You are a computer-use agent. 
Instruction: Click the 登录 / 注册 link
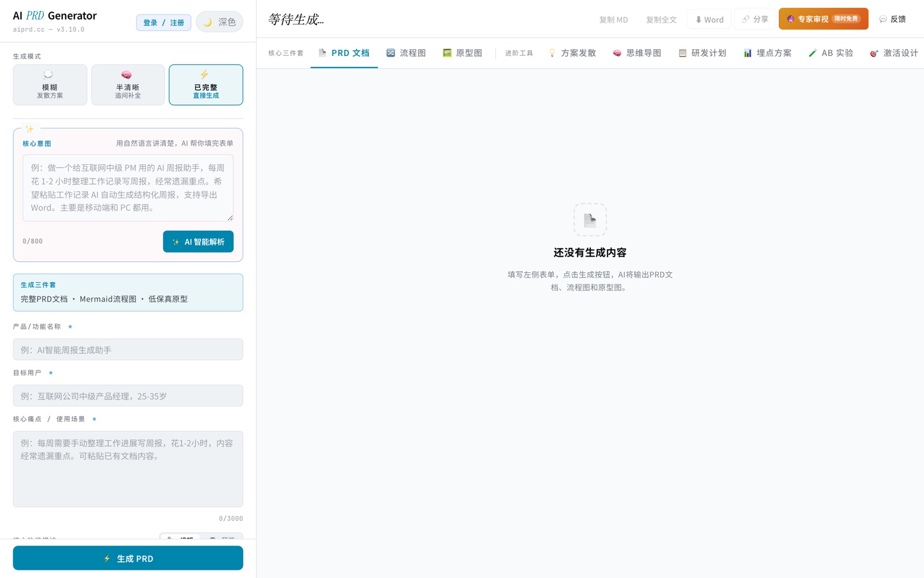click(163, 23)
